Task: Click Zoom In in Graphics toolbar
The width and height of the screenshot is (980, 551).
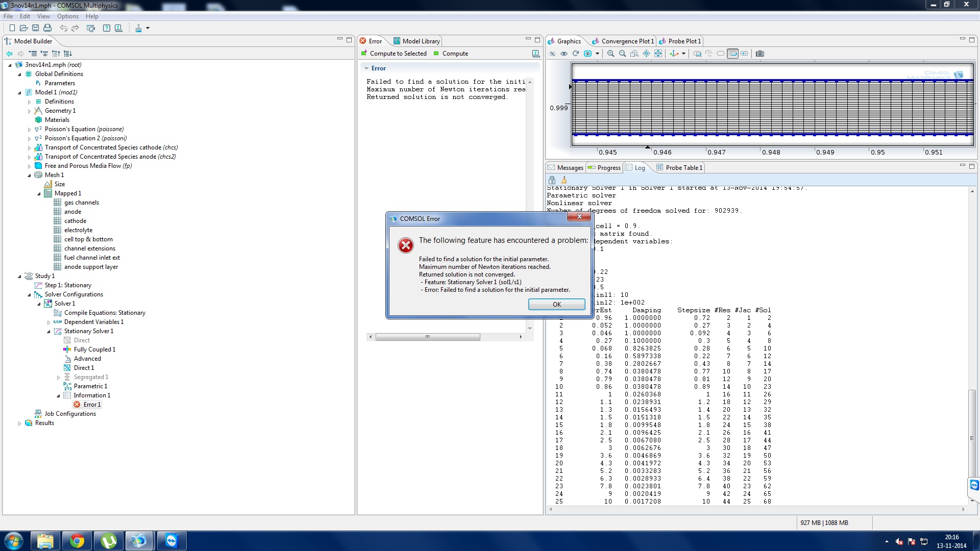Action: click(x=610, y=54)
